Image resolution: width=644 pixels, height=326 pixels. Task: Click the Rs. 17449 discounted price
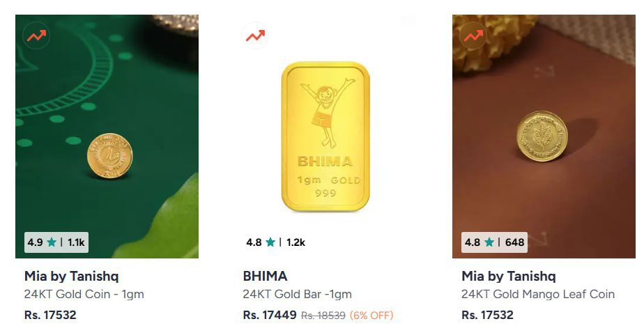point(270,315)
